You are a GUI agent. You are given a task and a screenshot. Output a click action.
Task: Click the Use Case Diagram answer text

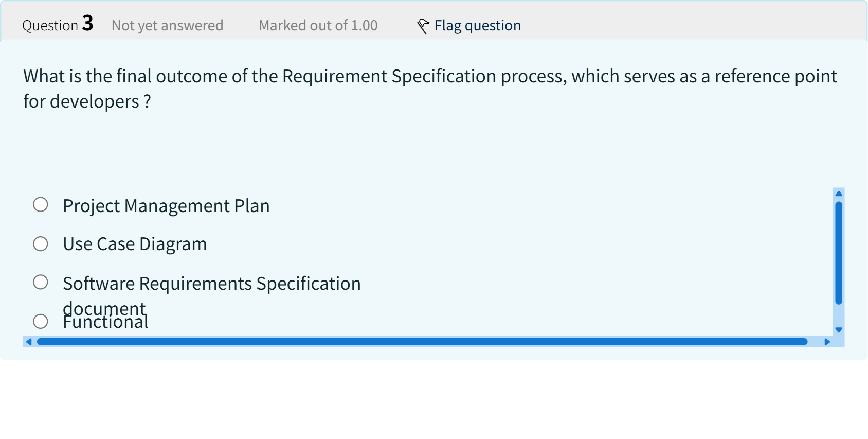[135, 244]
